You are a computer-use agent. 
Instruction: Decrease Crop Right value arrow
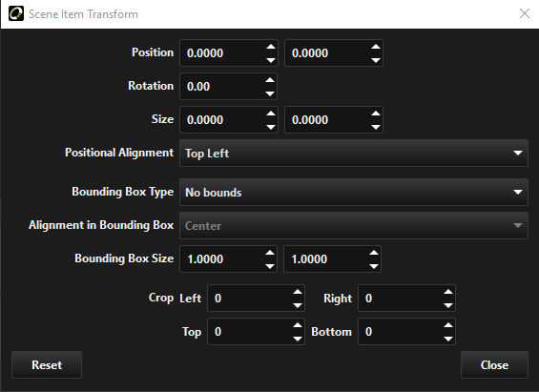pos(448,305)
